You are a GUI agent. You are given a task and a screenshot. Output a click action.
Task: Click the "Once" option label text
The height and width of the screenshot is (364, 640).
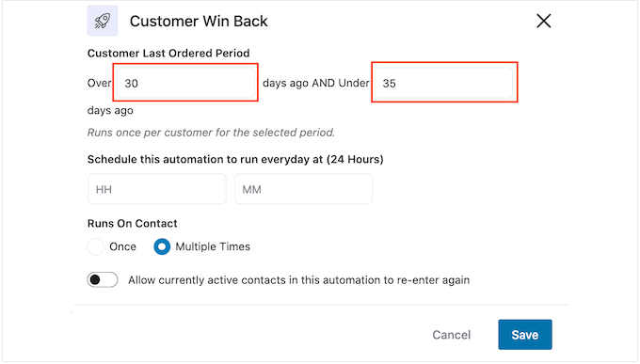point(123,246)
